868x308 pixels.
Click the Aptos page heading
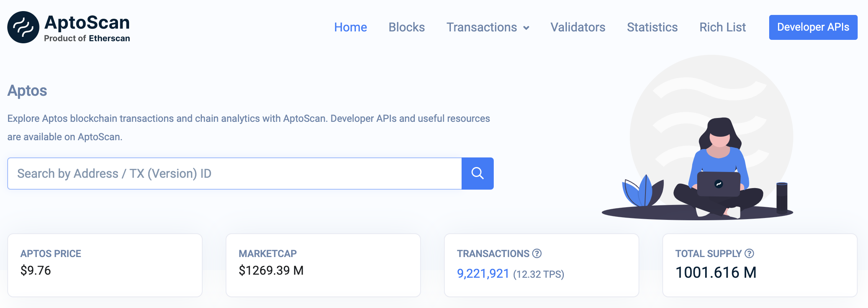[x=27, y=91]
